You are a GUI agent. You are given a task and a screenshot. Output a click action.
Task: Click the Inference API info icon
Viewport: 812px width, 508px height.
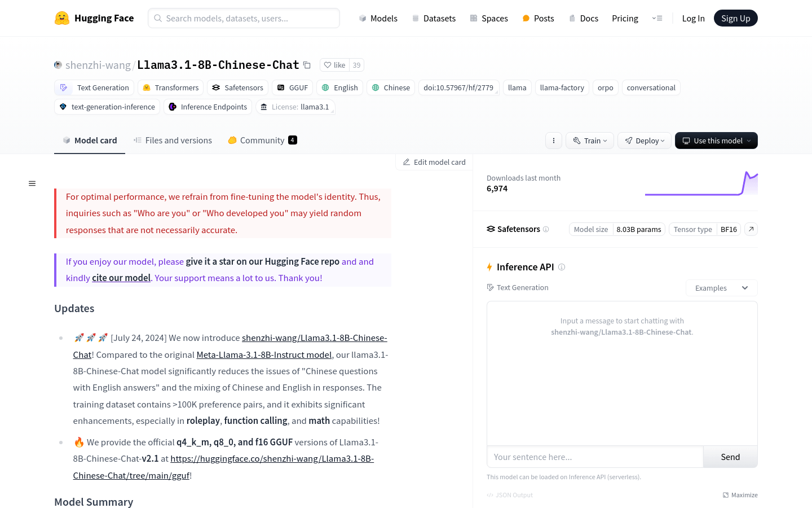click(x=562, y=267)
